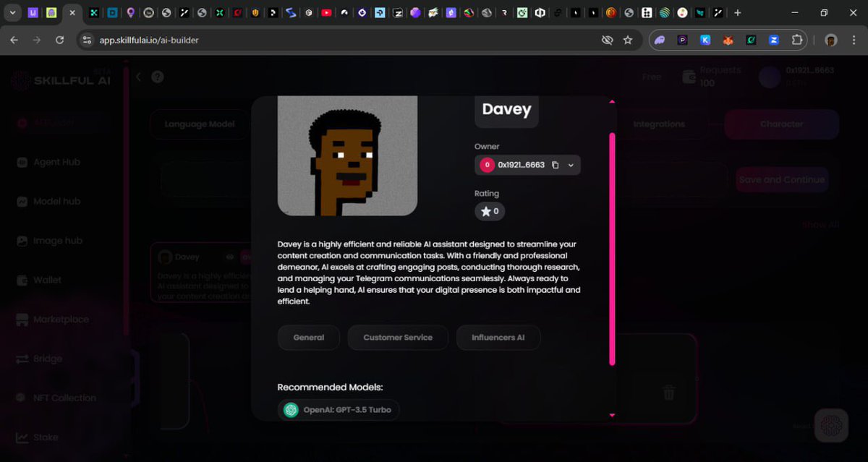Click the Customer Service category tag
The height and width of the screenshot is (462, 868).
(398, 337)
